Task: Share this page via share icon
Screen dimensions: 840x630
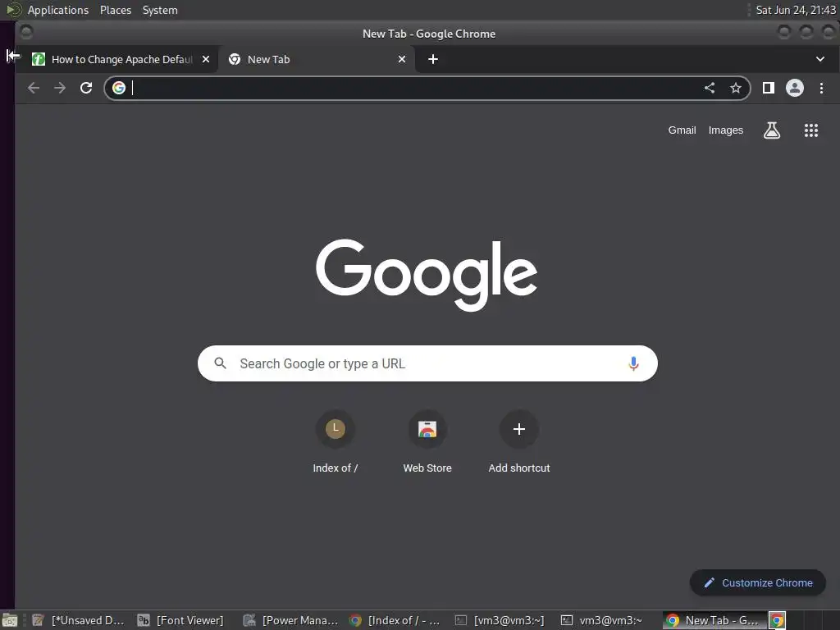Action: [x=710, y=88]
